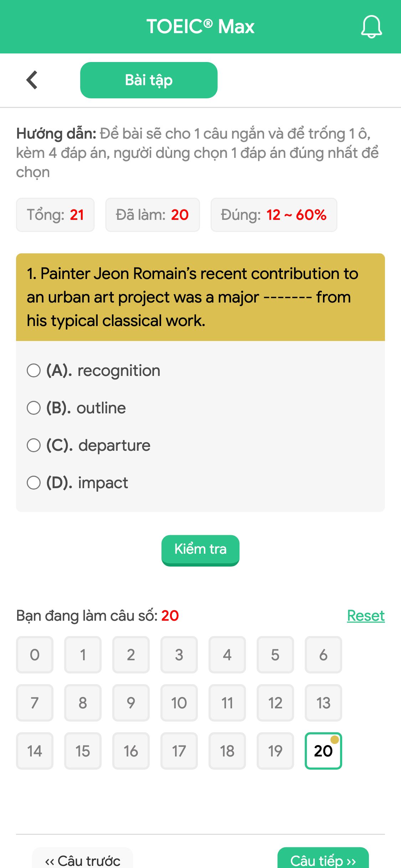Open the Bài tập tab
Image resolution: width=401 pixels, height=868 pixels.
coord(149,80)
